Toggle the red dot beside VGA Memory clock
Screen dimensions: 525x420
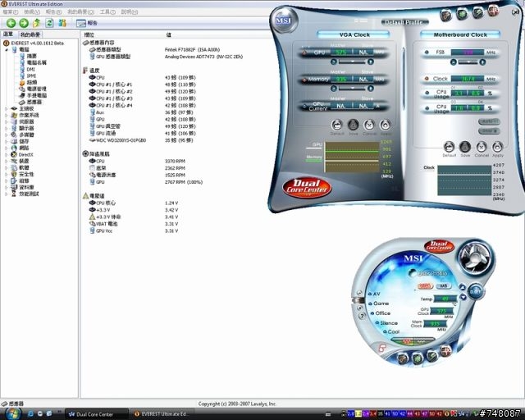tap(304, 80)
